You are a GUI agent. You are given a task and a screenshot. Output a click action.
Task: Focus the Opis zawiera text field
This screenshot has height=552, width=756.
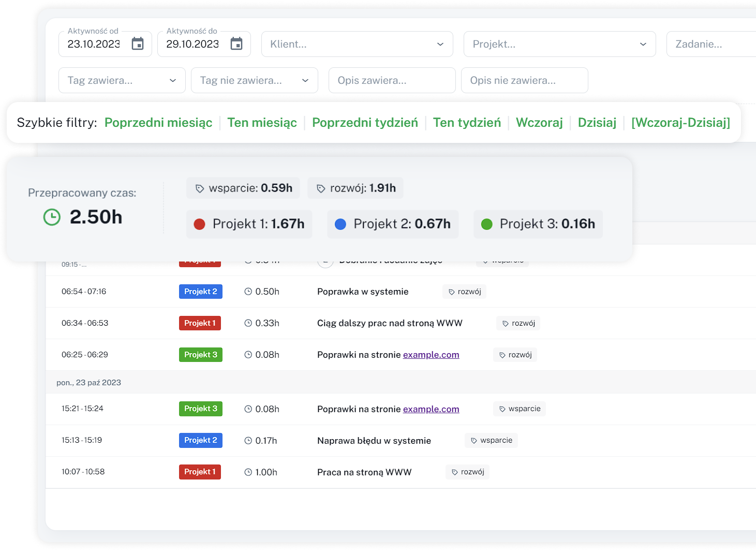(x=392, y=80)
